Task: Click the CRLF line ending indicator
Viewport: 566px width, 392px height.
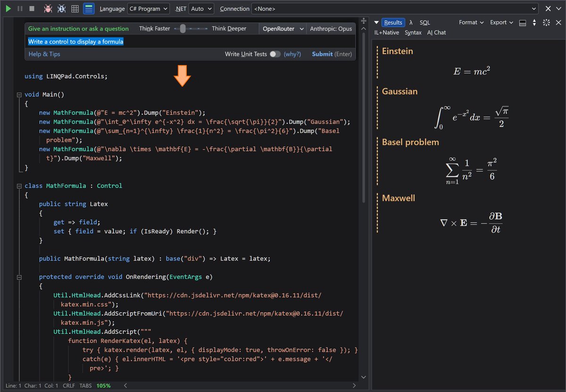Action: 69,386
